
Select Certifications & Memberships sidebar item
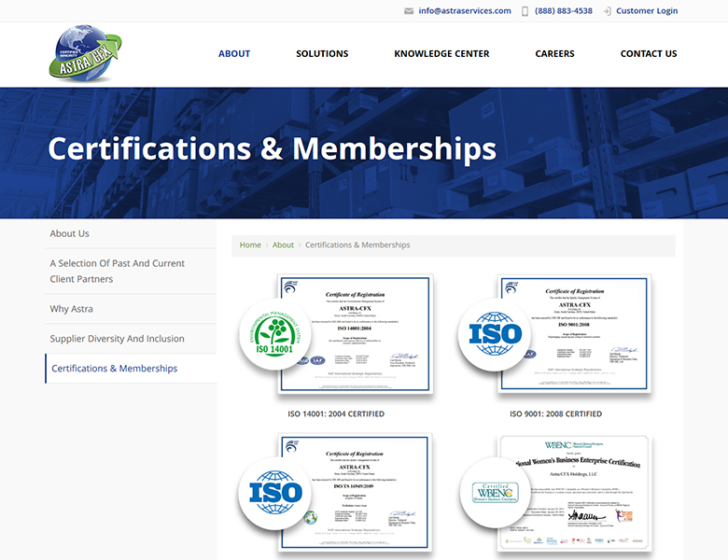tap(131, 369)
